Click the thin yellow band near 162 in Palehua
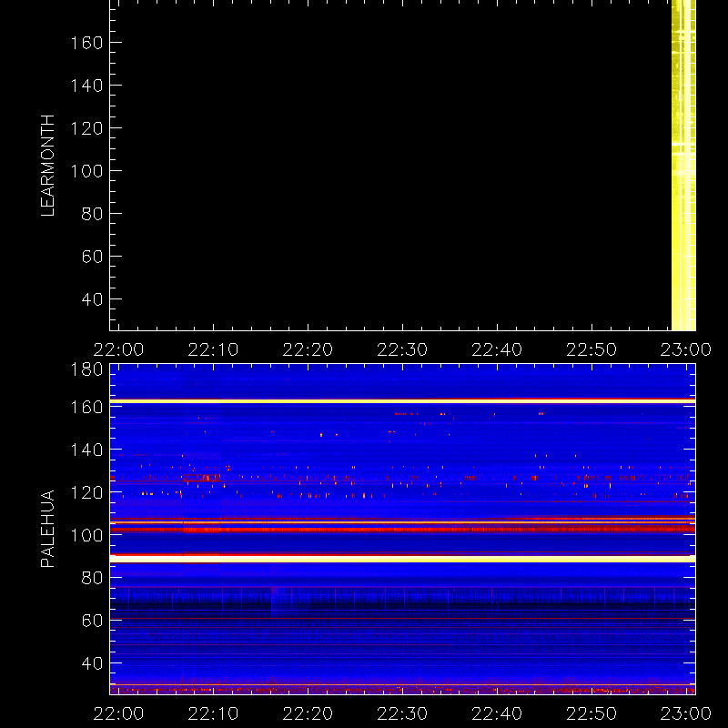Image resolution: width=728 pixels, height=728 pixels. coord(402,401)
